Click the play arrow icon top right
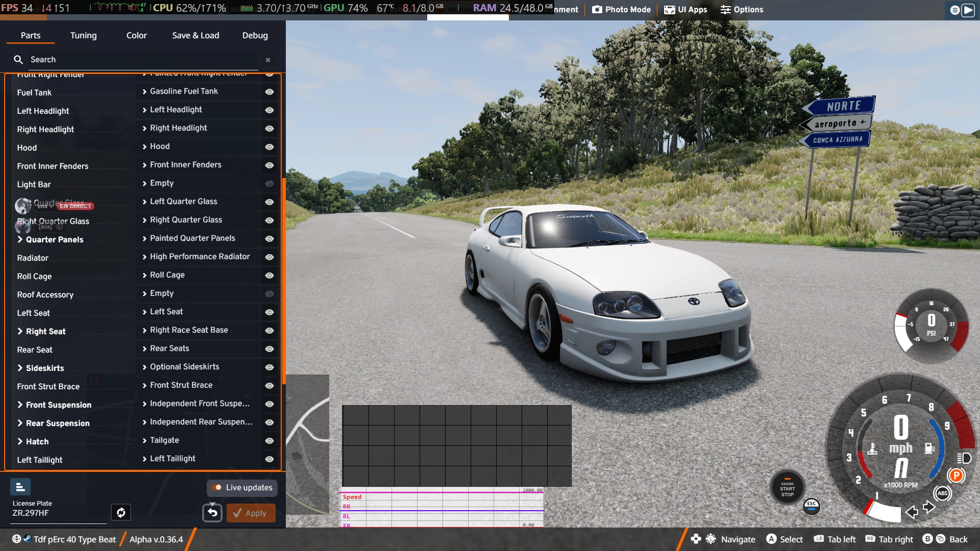Screen dimensions: 980x551 [968, 10]
